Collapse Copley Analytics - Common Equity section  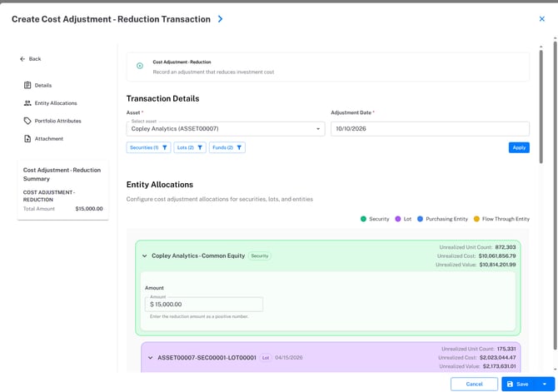(144, 256)
